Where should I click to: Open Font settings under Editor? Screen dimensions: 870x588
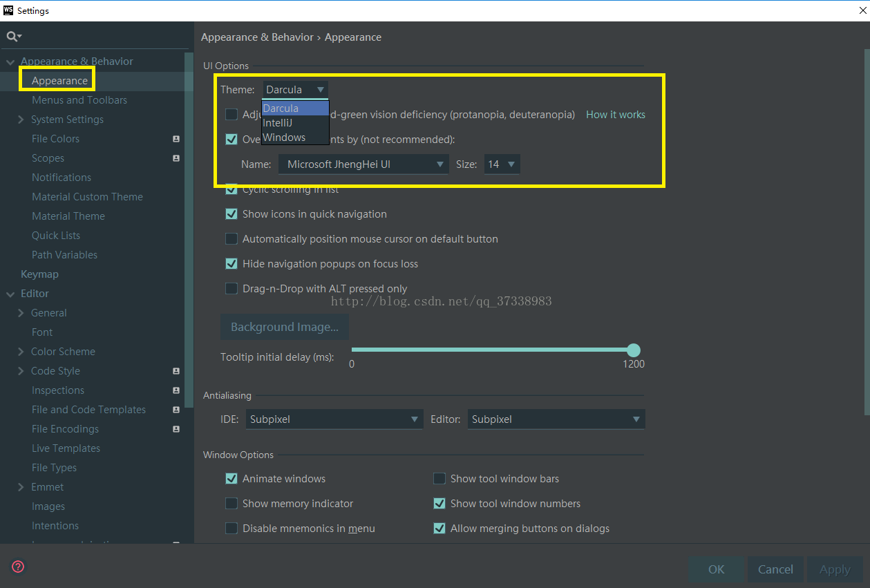tap(42, 332)
